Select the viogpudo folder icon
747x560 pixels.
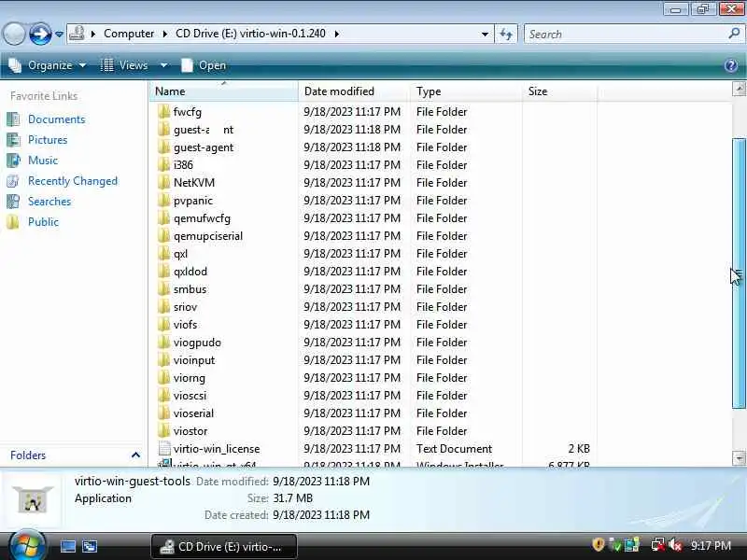(164, 343)
